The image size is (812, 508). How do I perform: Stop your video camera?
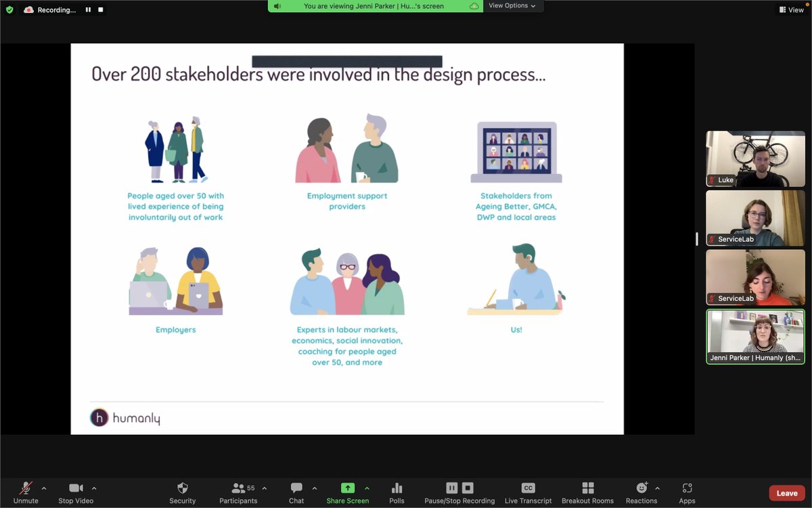tap(75, 492)
